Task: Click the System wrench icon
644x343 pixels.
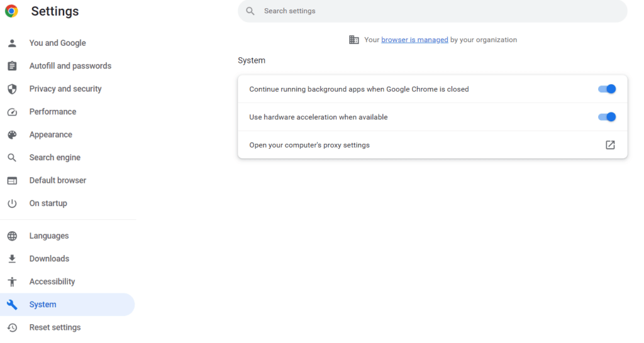Action: click(12, 305)
